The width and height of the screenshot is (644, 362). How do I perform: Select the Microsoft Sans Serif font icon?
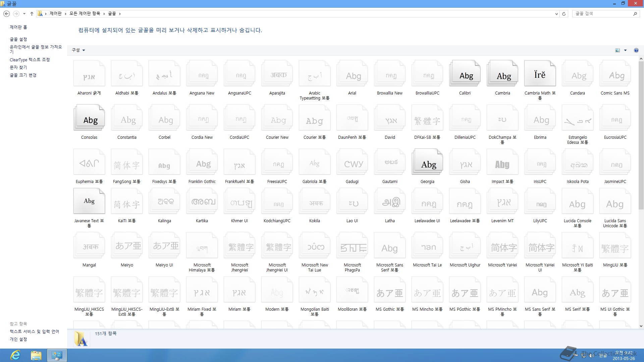pos(390,245)
